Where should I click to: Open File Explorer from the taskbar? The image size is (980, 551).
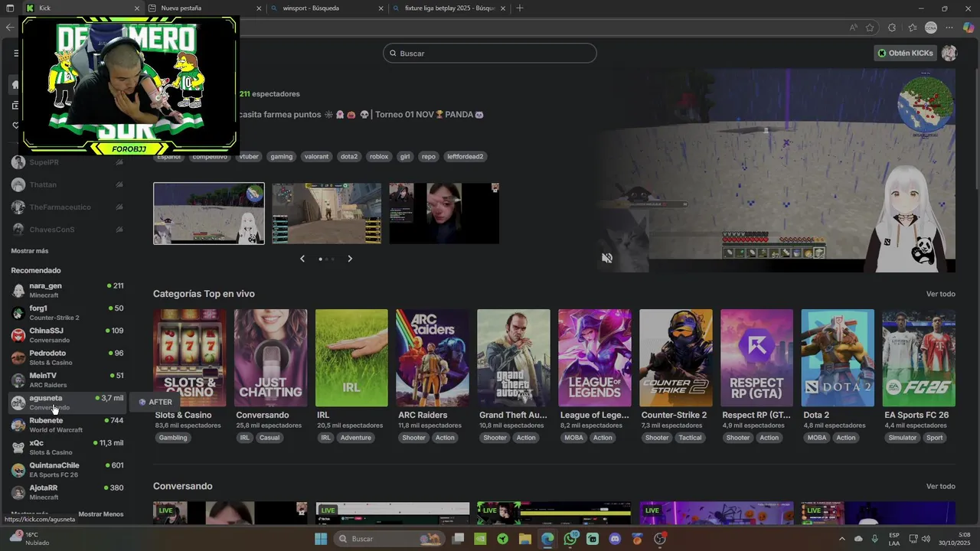pos(525,539)
